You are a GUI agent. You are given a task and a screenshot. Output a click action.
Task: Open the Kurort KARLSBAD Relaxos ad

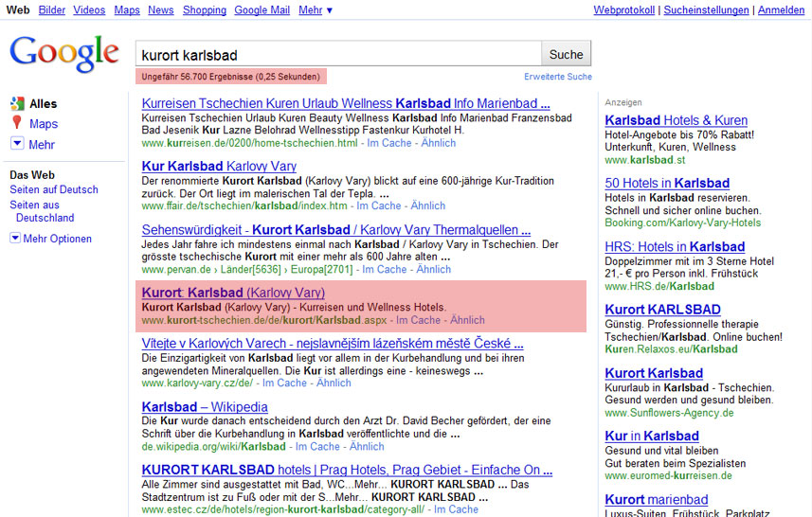663,310
